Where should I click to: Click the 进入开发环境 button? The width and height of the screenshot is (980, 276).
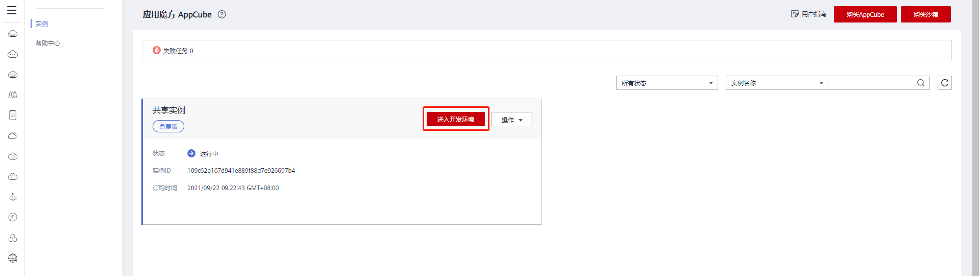point(456,119)
